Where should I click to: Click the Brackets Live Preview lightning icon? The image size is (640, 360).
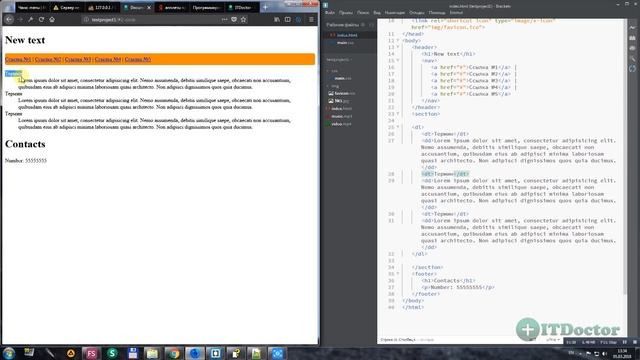pyautogui.click(x=632, y=28)
